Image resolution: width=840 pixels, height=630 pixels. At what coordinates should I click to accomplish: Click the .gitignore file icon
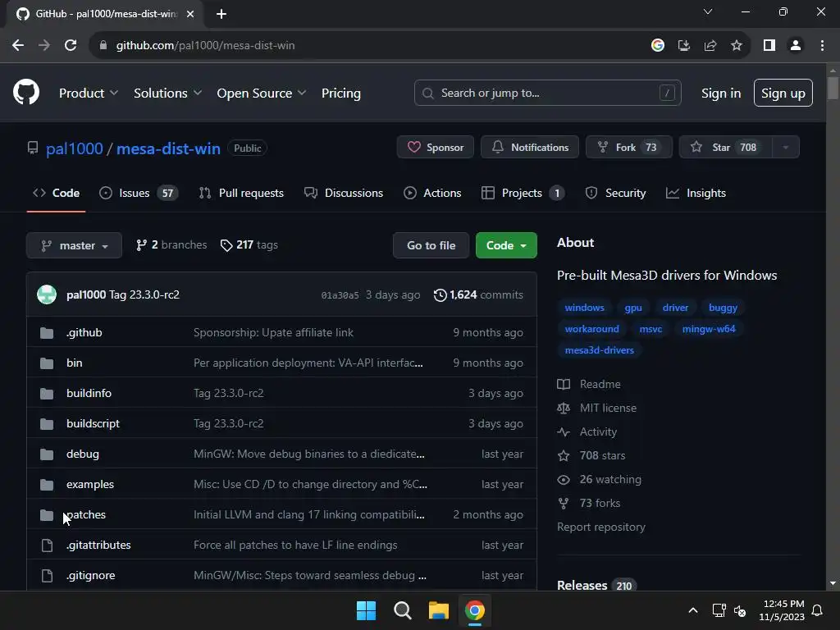pos(47,576)
